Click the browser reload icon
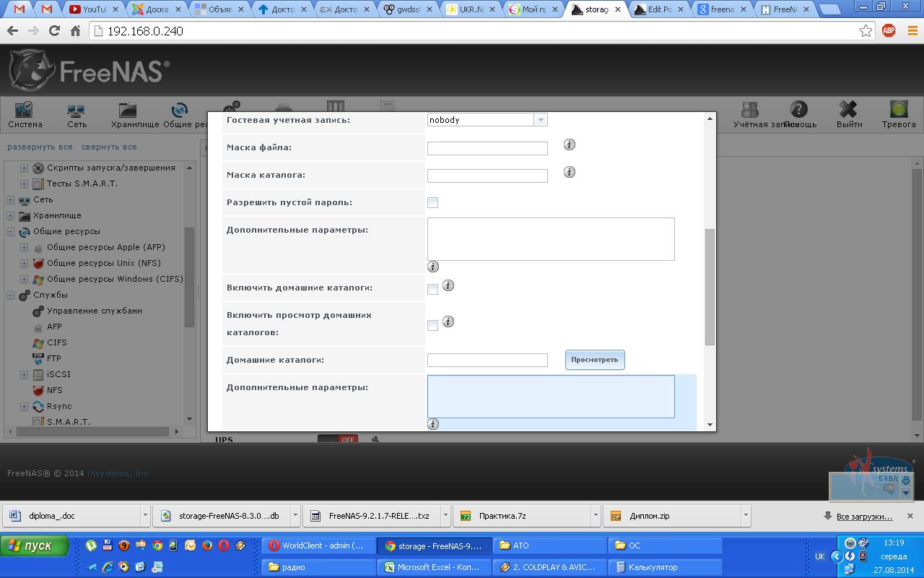The height and width of the screenshot is (578, 924). (54, 31)
